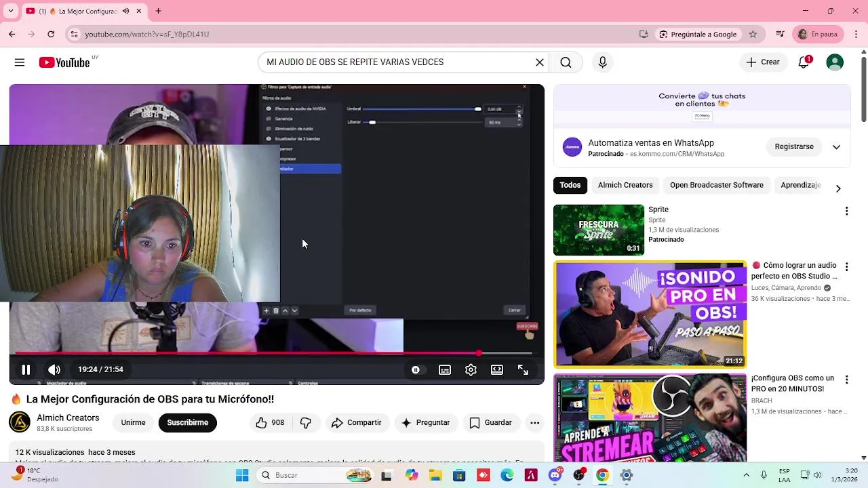Image resolution: width=868 pixels, height=488 pixels.
Task: Join the channel with Unirme
Action: point(133,422)
